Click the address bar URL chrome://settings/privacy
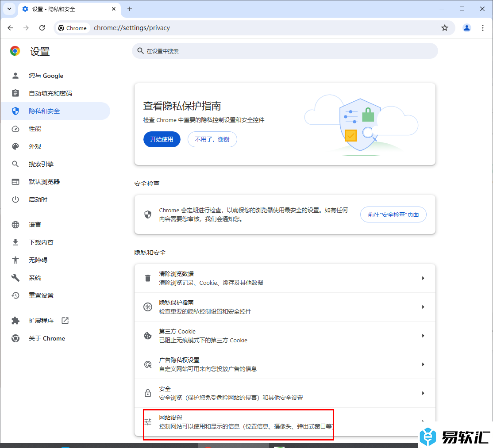The width and height of the screenshot is (493, 448). pos(132,28)
